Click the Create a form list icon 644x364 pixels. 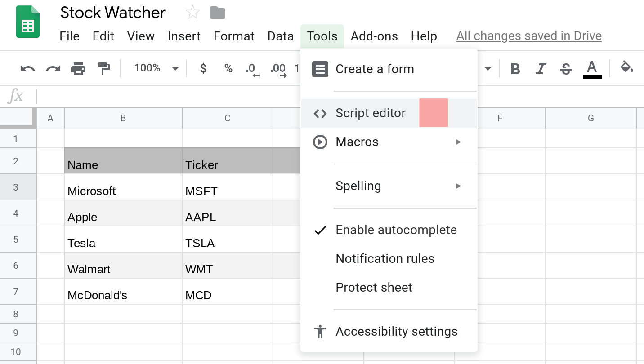click(x=320, y=69)
